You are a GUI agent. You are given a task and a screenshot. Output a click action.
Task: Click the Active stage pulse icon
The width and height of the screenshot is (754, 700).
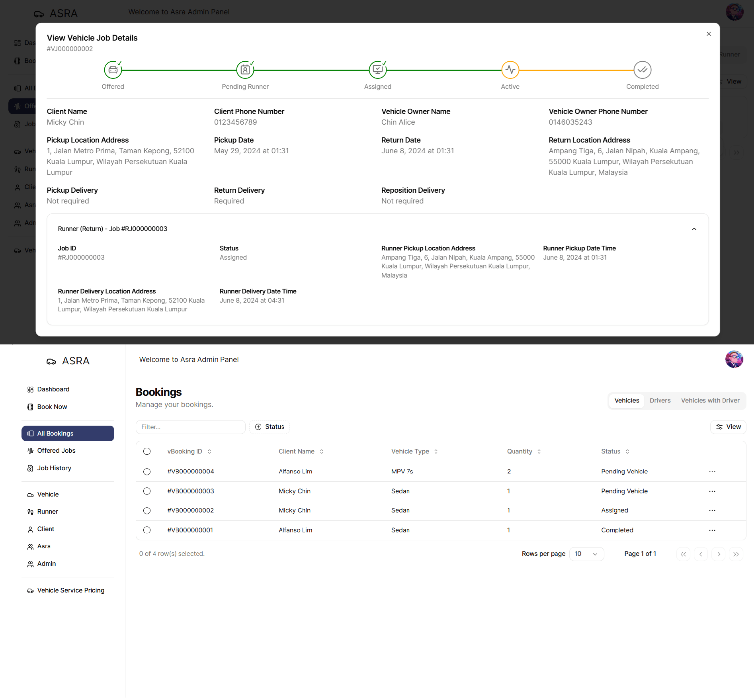[x=510, y=70]
